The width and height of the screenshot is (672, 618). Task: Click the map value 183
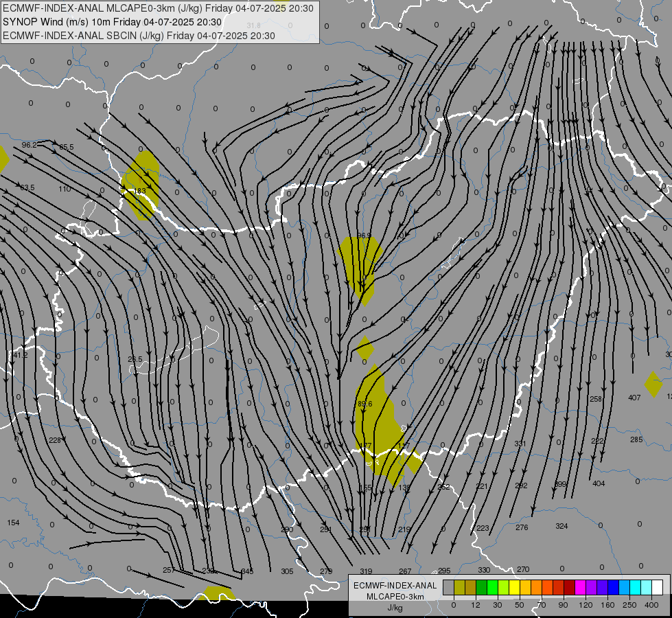pos(140,191)
